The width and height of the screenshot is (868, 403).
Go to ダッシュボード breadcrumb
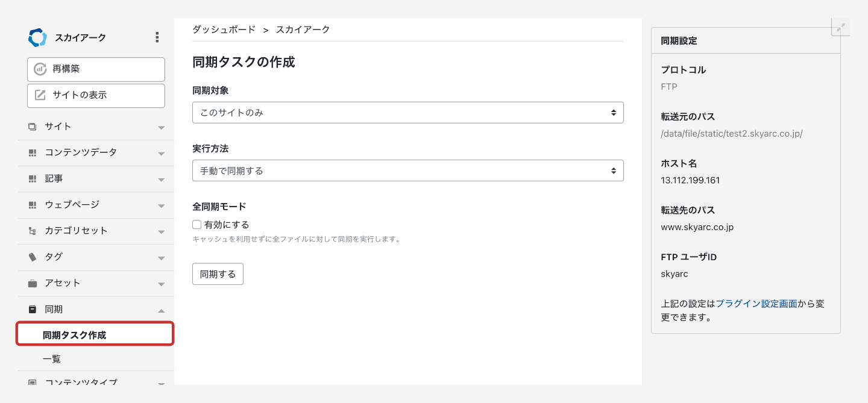pyautogui.click(x=224, y=30)
